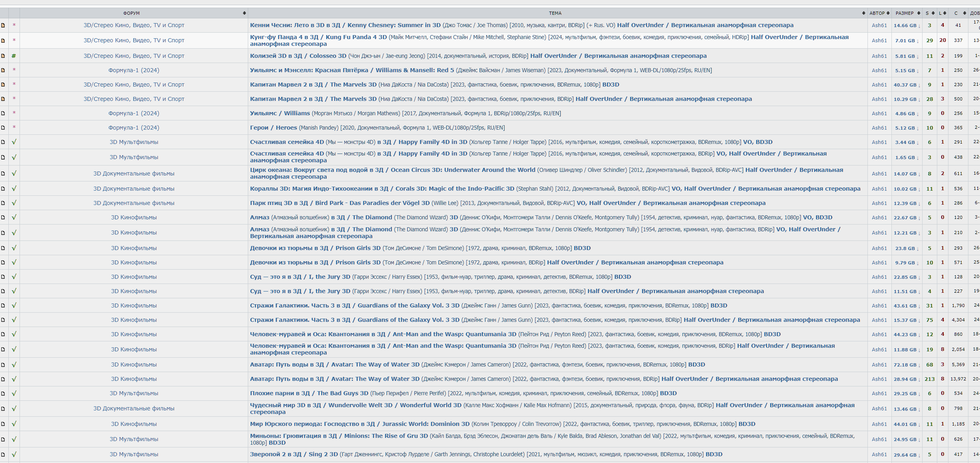The height and width of the screenshot is (463, 980).
Task: Open Prison Girls 3D BD3D topic
Action: (x=420, y=248)
